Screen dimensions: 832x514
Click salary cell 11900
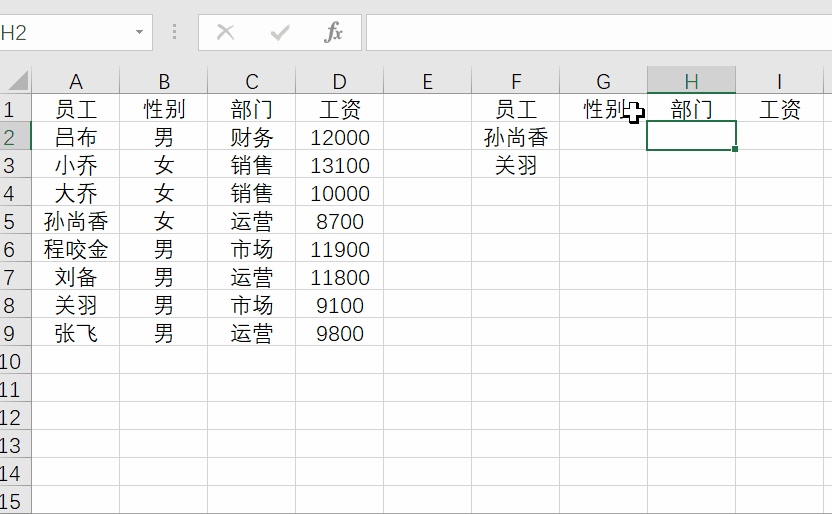tap(340, 249)
